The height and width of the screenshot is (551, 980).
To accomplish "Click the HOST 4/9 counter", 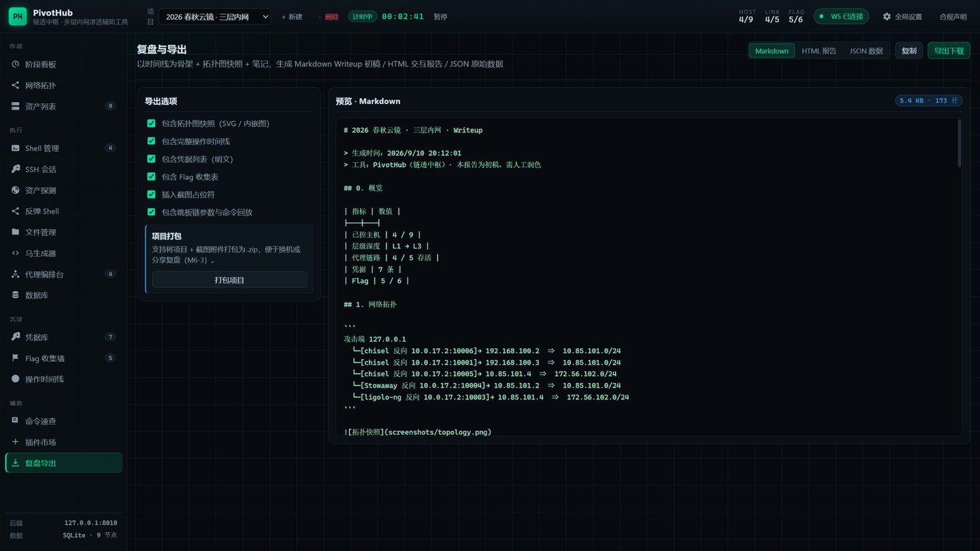I will [x=747, y=16].
